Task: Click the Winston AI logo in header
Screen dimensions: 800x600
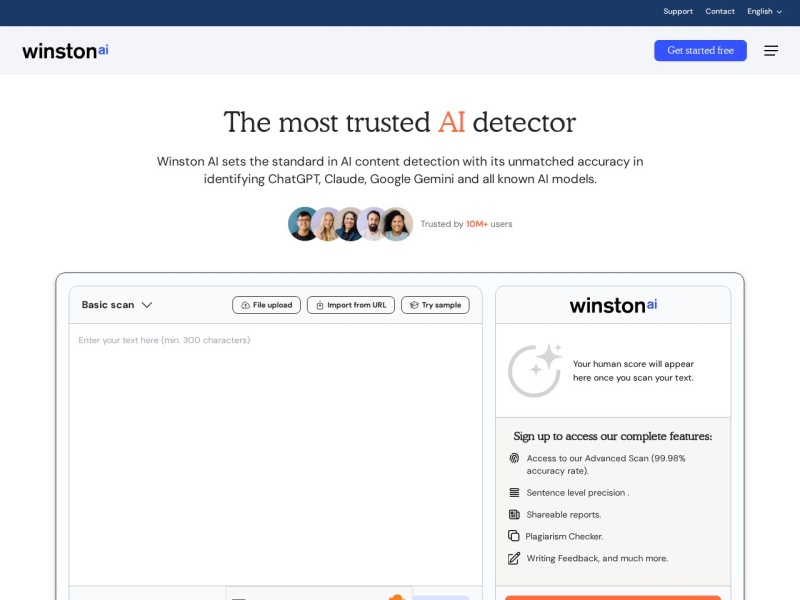Action: tap(65, 50)
